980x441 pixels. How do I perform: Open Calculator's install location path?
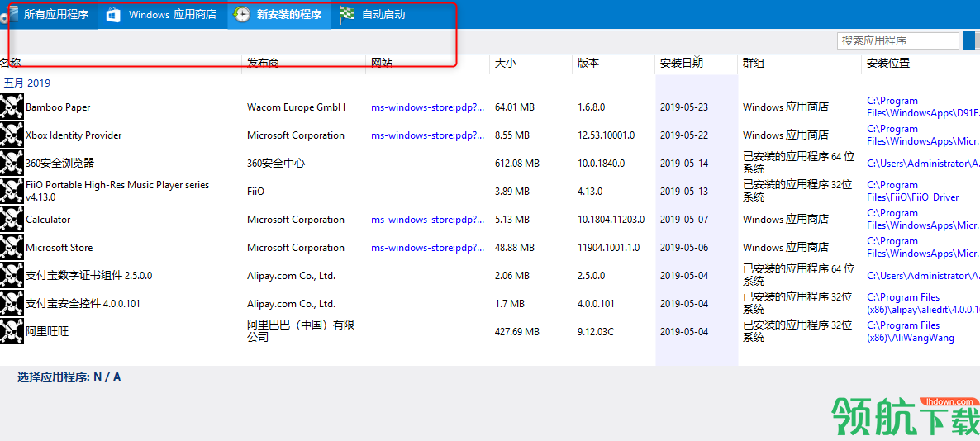[922, 219]
